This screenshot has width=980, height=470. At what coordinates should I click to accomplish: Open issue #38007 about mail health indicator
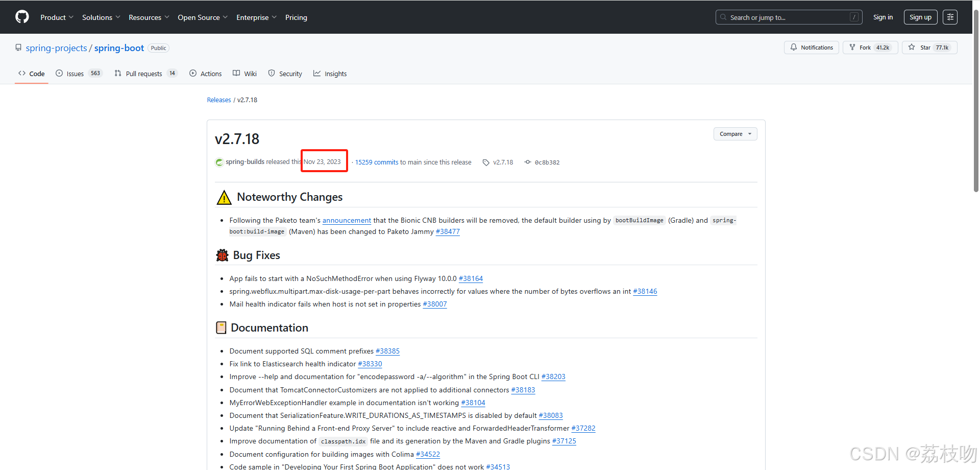(435, 304)
